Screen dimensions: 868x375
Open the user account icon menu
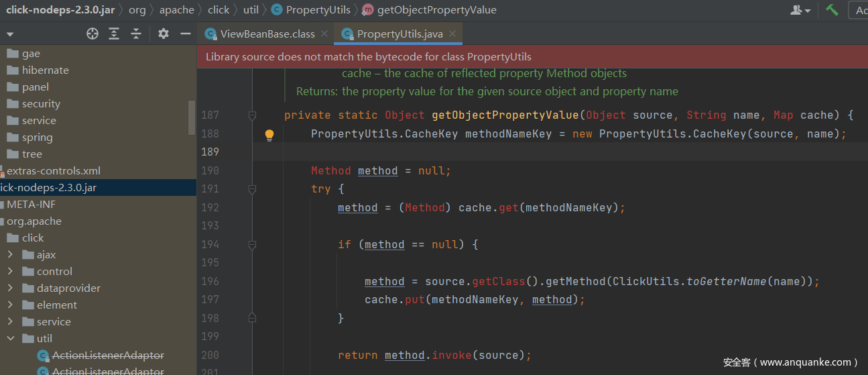(800, 10)
